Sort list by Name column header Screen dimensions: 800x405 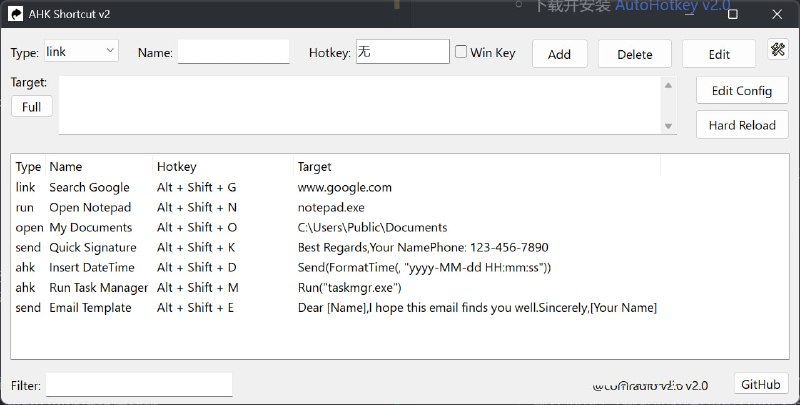coord(66,167)
